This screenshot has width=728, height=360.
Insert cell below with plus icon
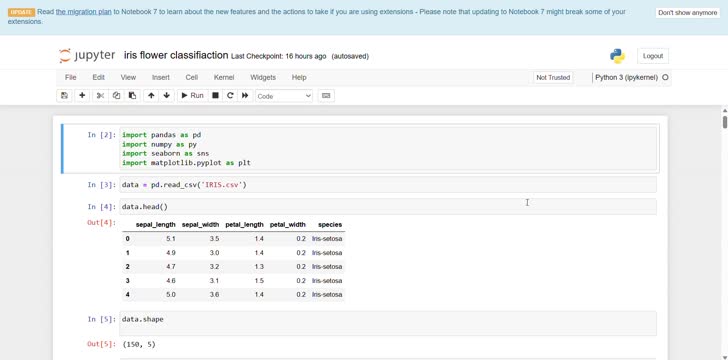coord(82,96)
